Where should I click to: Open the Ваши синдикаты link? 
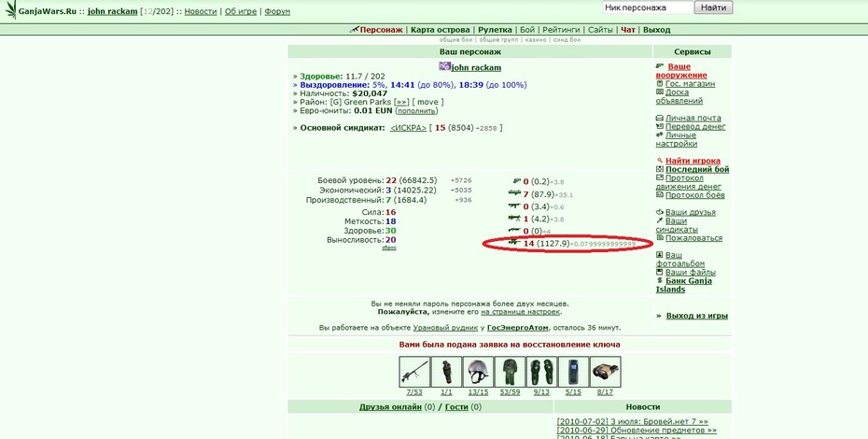point(677,225)
